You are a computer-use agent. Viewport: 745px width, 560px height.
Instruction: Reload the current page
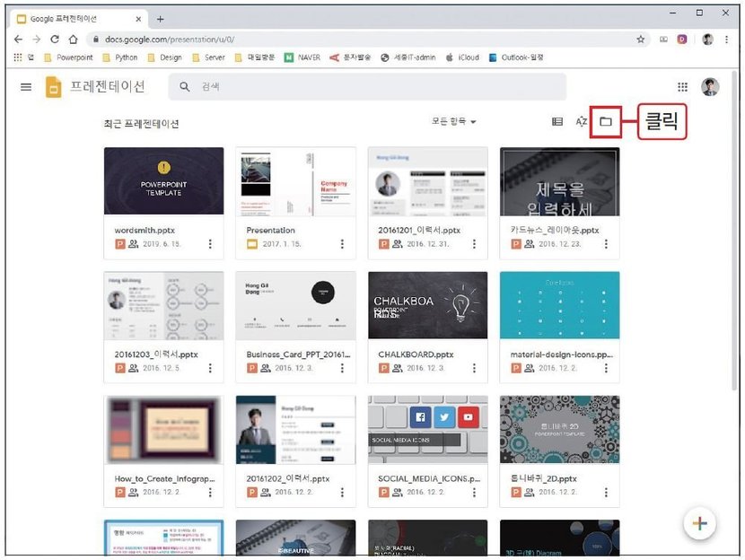[x=55, y=39]
